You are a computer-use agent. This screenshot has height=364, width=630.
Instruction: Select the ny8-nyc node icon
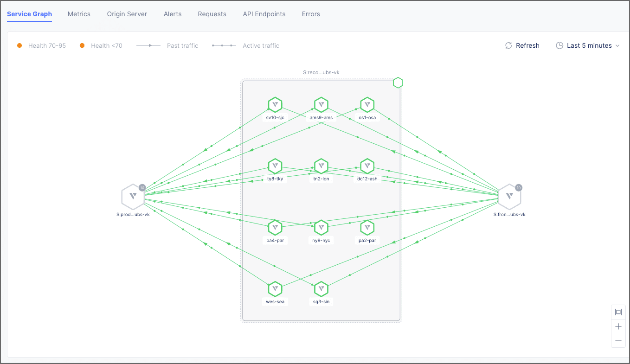(321, 228)
